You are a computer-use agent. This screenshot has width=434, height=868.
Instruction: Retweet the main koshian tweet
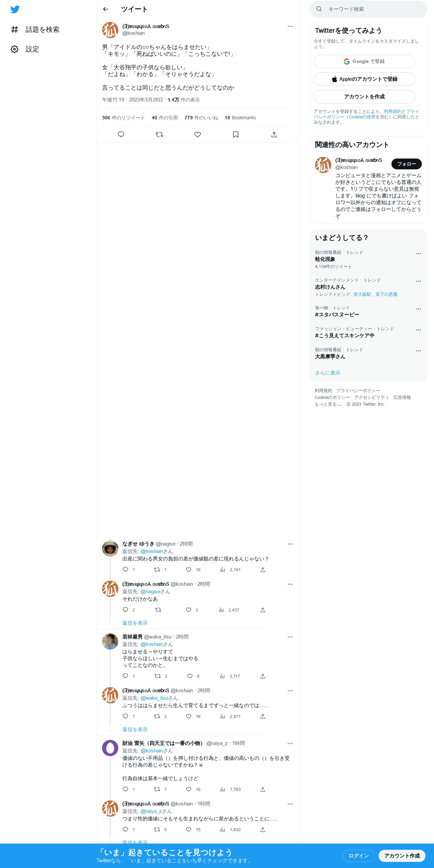pyautogui.click(x=159, y=135)
